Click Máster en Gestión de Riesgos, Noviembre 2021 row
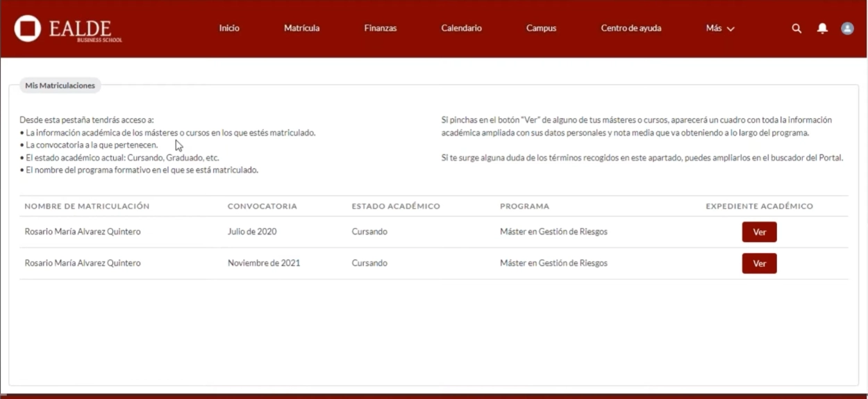The image size is (868, 399). tap(553, 263)
